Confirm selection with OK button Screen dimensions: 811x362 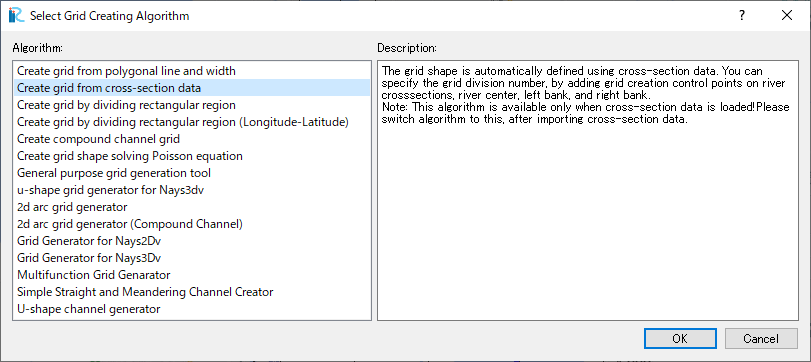pyautogui.click(x=680, y=339)
